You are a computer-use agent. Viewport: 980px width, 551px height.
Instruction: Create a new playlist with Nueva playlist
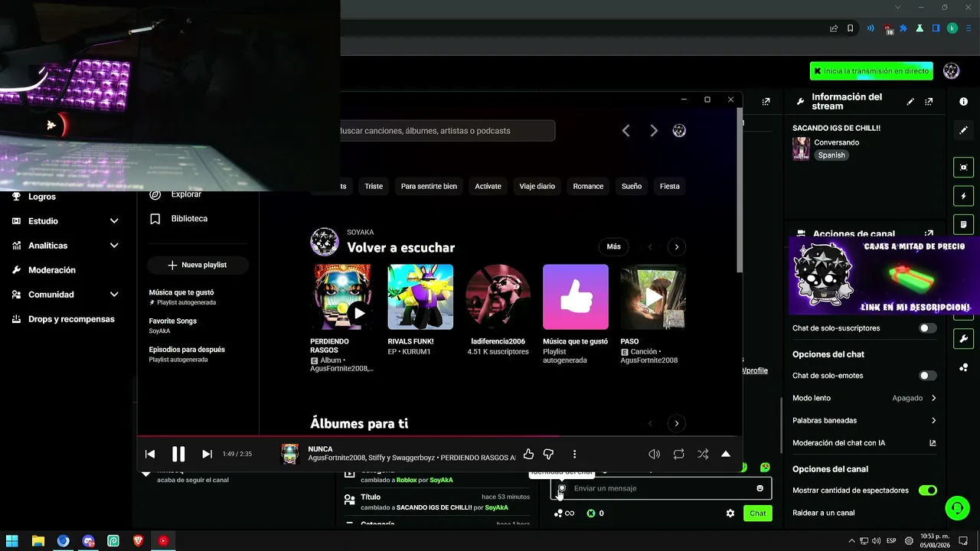click(198, 265)
